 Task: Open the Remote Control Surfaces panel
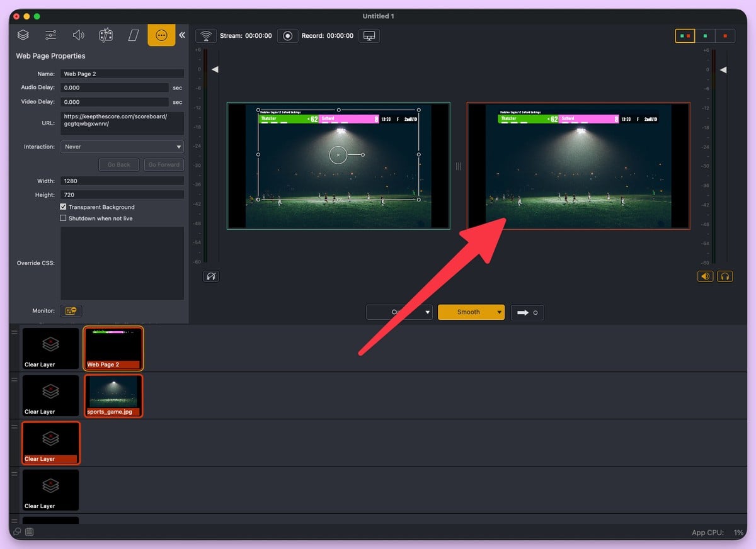(x=106, y=35)
